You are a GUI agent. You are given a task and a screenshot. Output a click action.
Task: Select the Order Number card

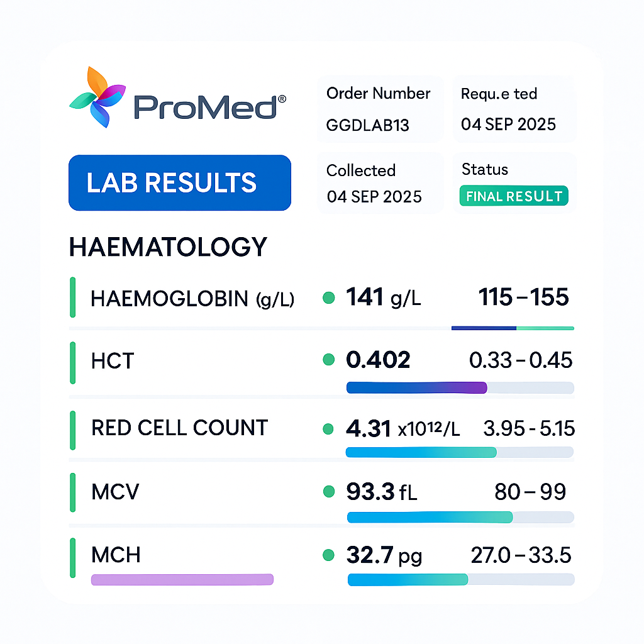(379, 109)
